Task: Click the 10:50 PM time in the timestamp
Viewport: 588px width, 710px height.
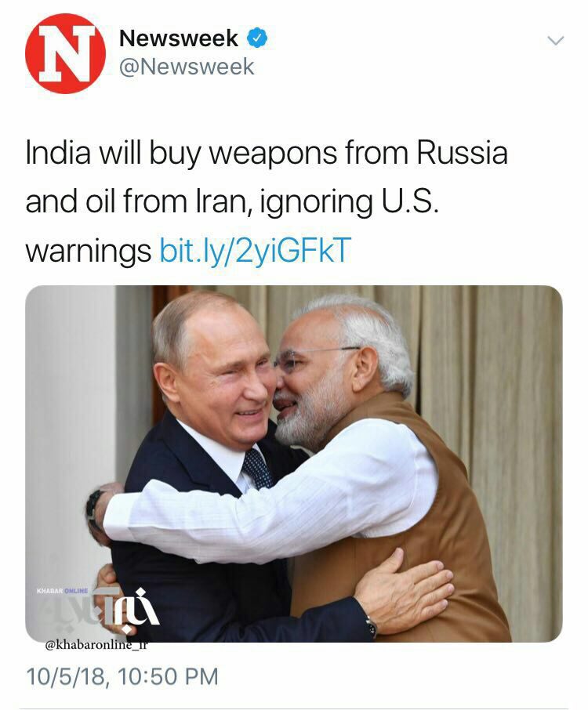Action: (x=168, y=677)
